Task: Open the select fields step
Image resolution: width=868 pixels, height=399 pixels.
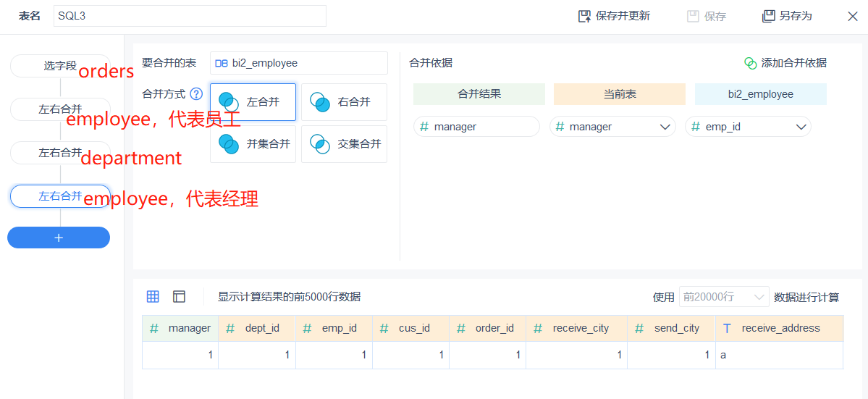Action: coord(60,66)
